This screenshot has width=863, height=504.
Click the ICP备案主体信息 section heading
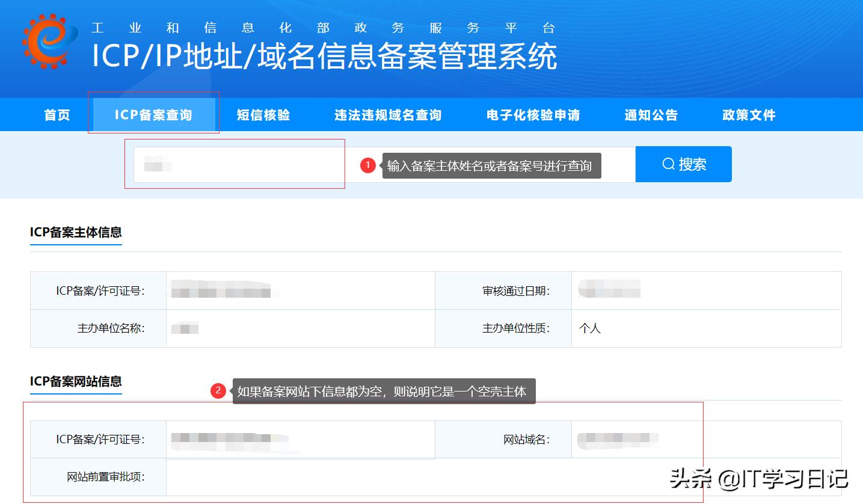coord(76,232)
